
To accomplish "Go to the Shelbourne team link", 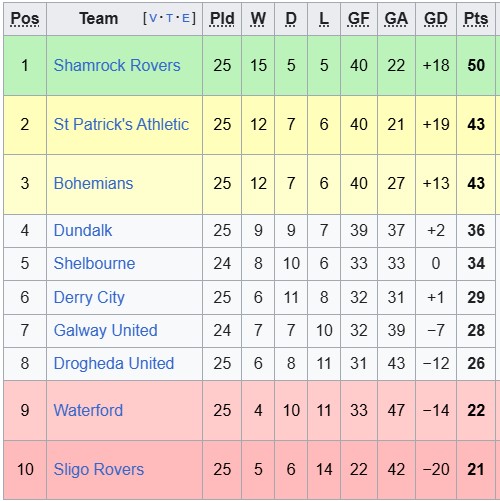I will tap(94, 263).
